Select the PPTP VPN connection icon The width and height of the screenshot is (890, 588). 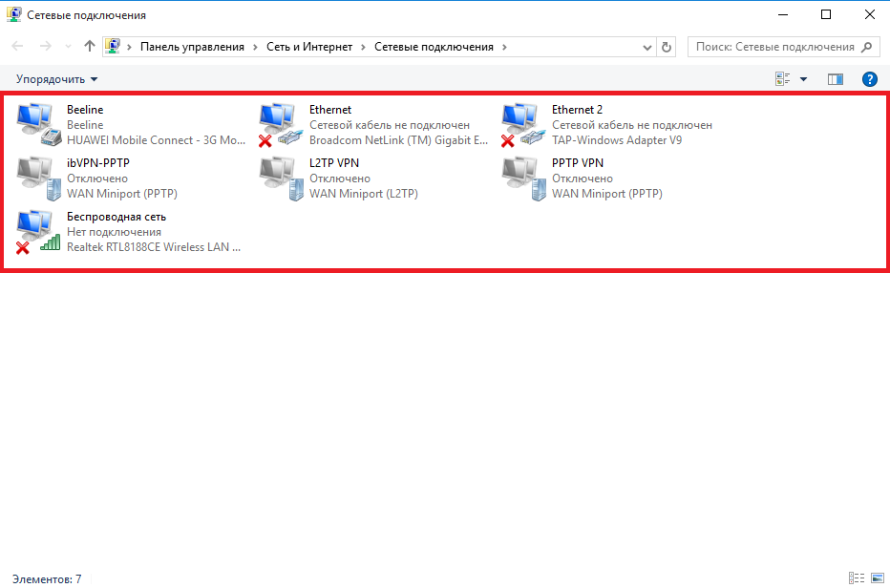pyautogui.click(x=522, y=178)
